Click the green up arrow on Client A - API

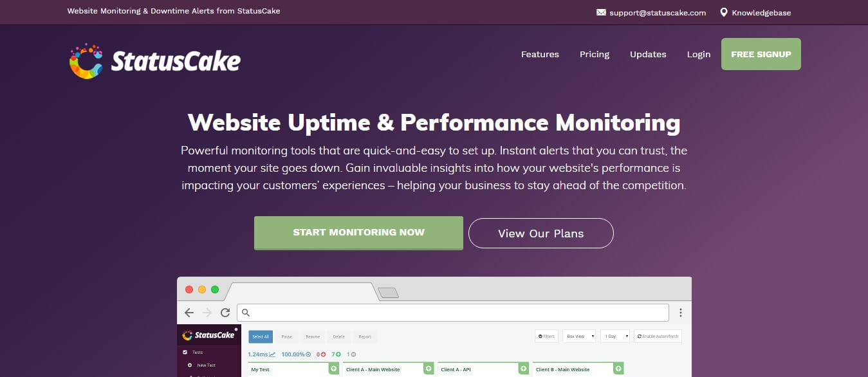click(x=523, y=369)
